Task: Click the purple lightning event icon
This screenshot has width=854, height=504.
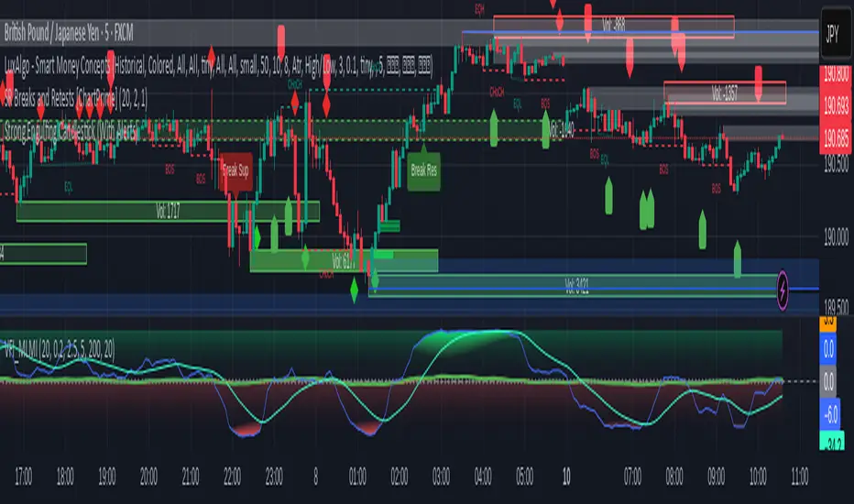Action: coord(783,290)
